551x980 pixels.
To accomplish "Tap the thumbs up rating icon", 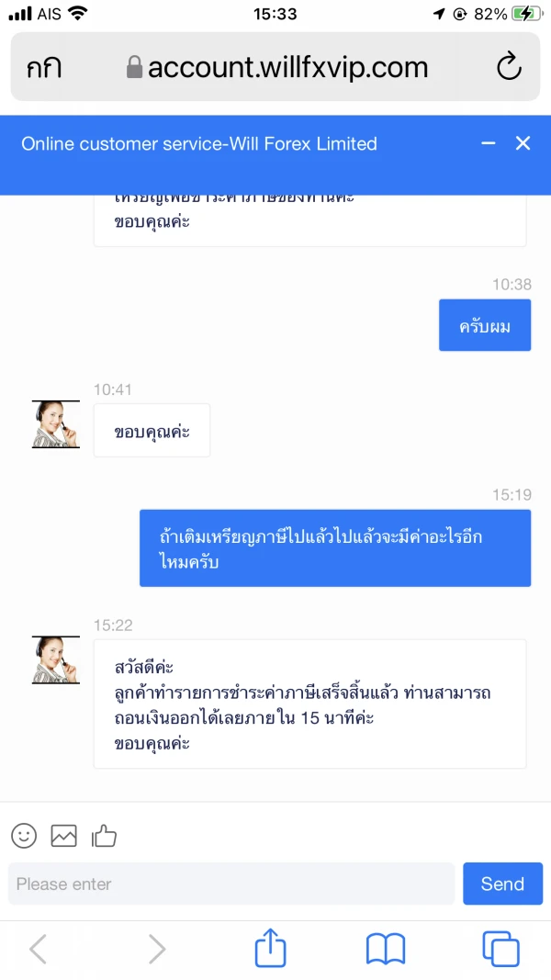I will (104, 835).
